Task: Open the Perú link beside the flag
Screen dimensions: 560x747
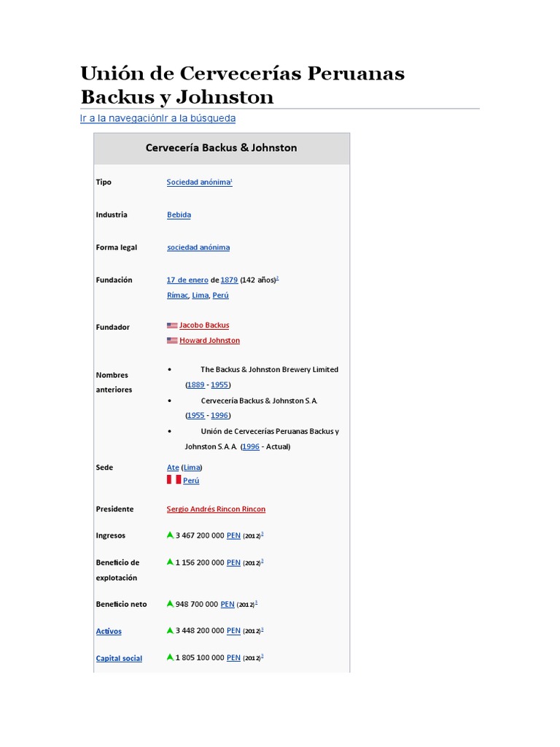Action: point(191,481)
